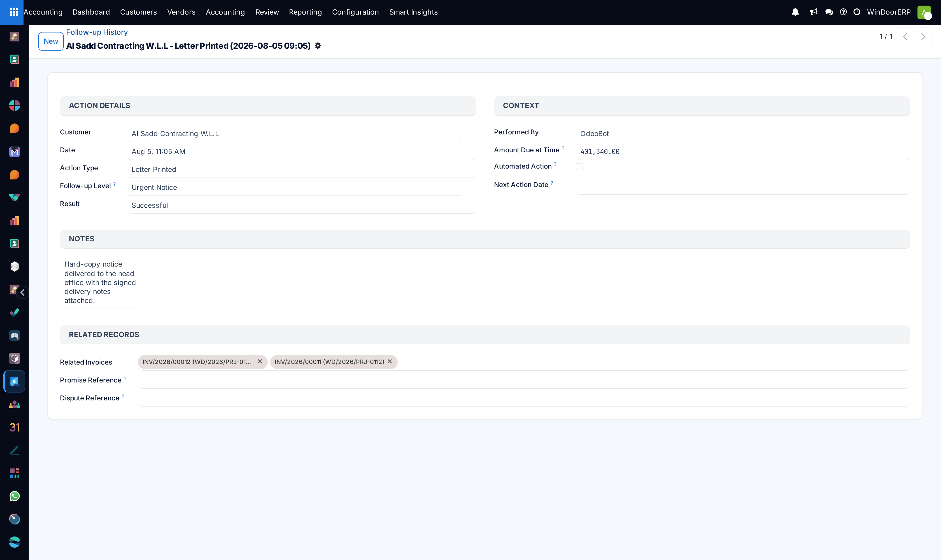Screen dimensions: 941x560
Task: Click the clock activities icon in top bar
Action: point(856,12)
